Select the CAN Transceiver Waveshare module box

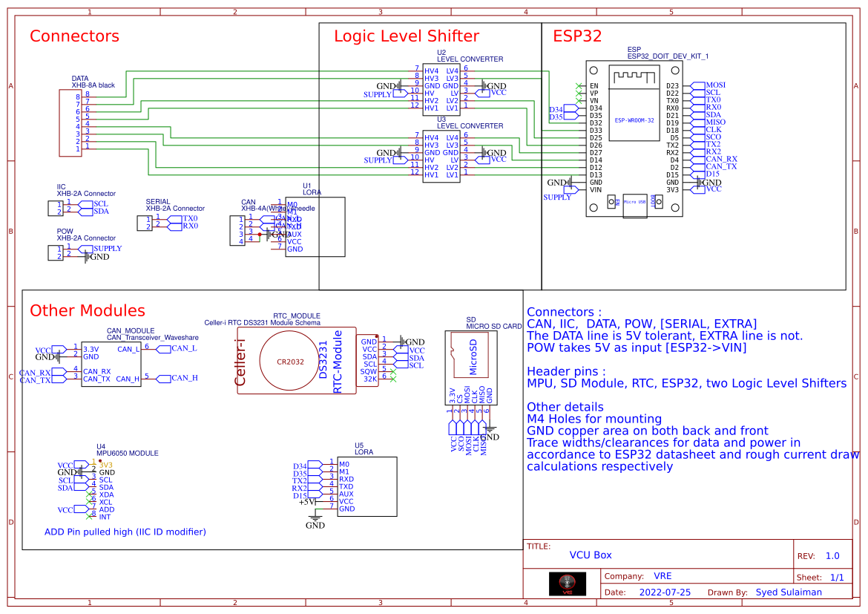pyautogui.click(x=111, y=364)
